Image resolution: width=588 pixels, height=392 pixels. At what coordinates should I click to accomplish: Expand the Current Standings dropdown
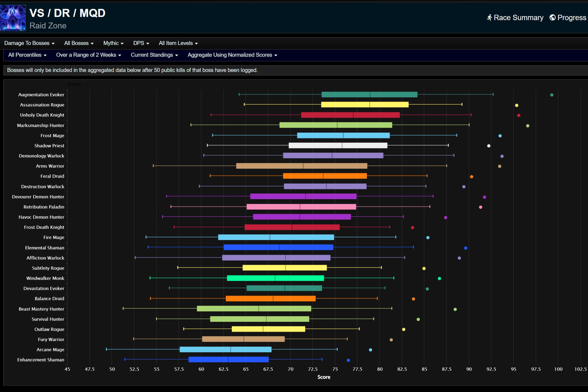[x=154, y=55]
